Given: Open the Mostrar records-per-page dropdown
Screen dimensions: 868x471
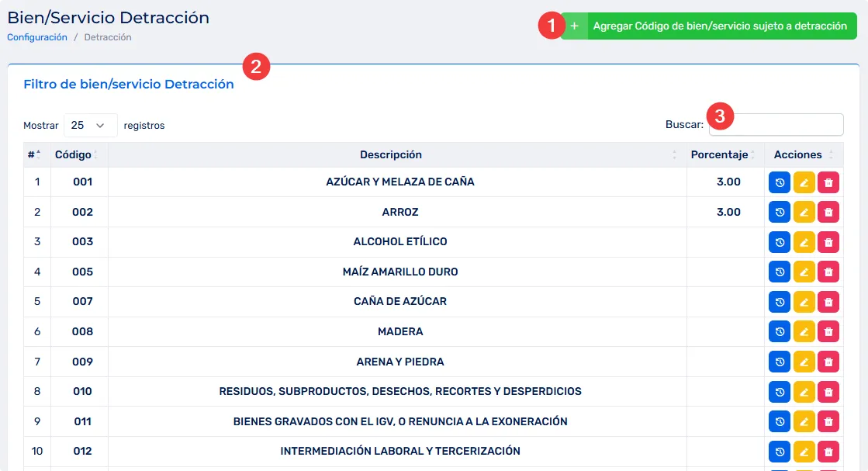Looking at the screenshot, I should point(90,125).
